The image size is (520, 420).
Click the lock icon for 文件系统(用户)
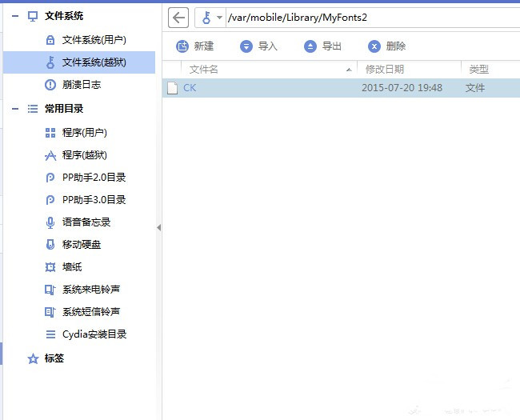click(50, 40)
